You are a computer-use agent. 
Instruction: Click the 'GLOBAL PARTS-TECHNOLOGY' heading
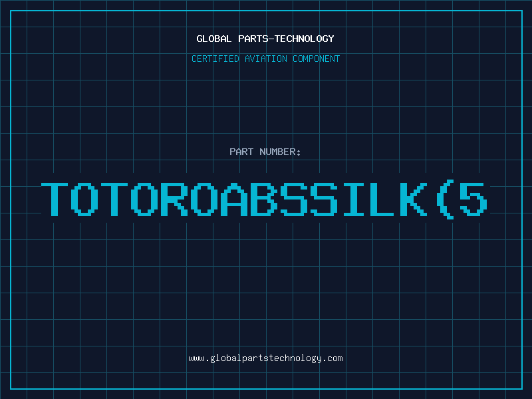265,39
